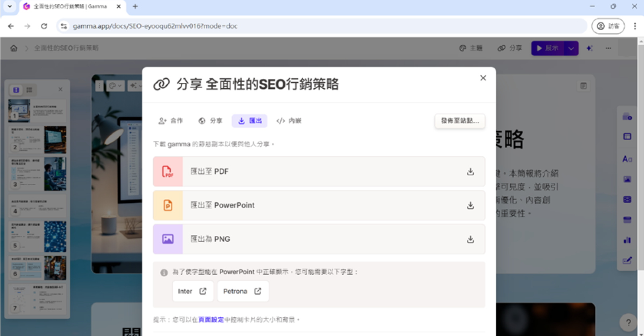Open the Petrona font link

[x=242, y=291]
